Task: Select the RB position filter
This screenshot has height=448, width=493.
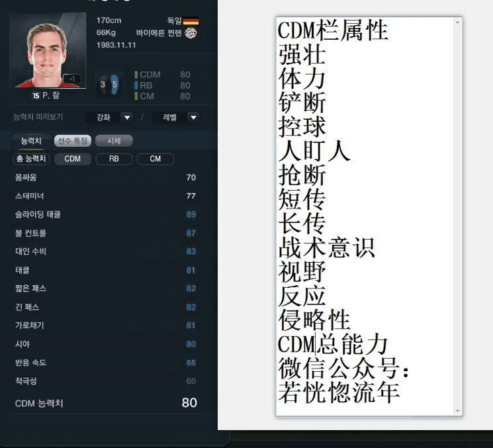Action: pos(114,159)
